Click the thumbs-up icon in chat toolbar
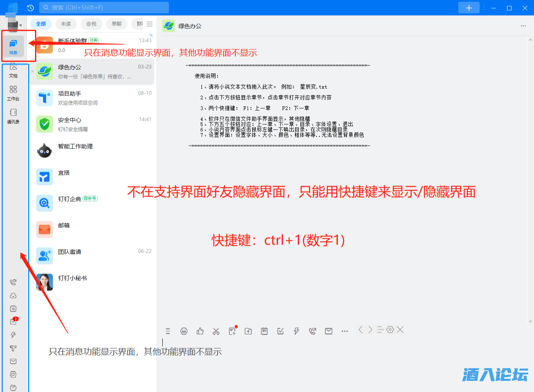 [x=200, y=331]
